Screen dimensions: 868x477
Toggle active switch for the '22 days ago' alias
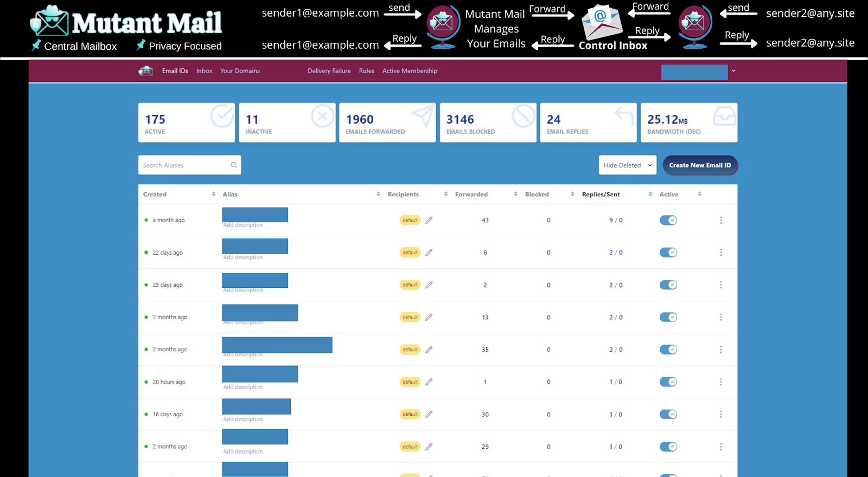[668, 253]
